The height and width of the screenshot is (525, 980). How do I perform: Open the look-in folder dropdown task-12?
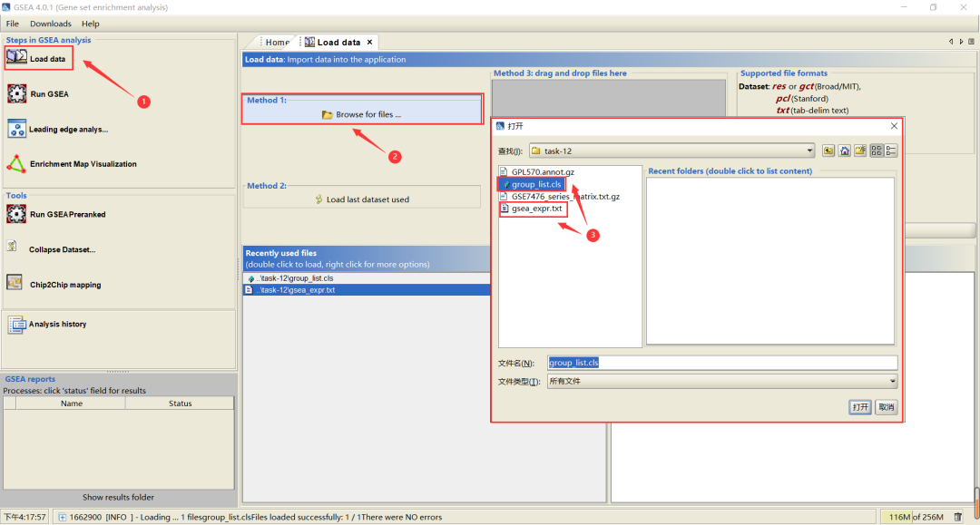point(671,151)
